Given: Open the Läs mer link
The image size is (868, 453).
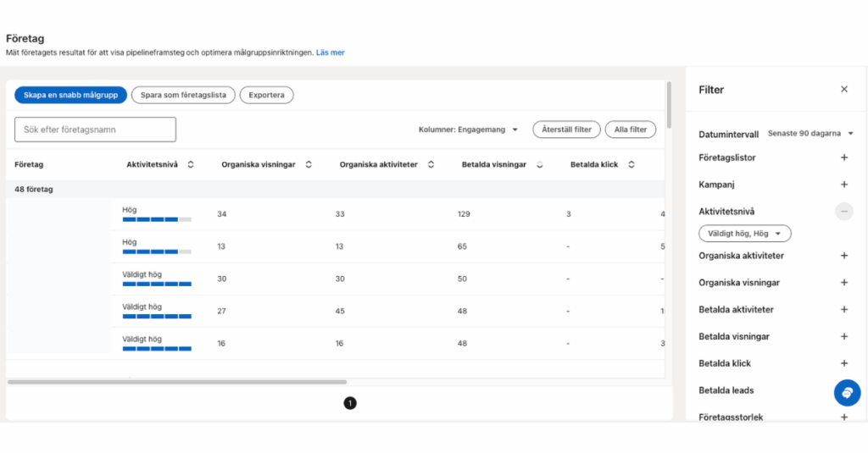Looking at the screenshot, I should 330,52.
